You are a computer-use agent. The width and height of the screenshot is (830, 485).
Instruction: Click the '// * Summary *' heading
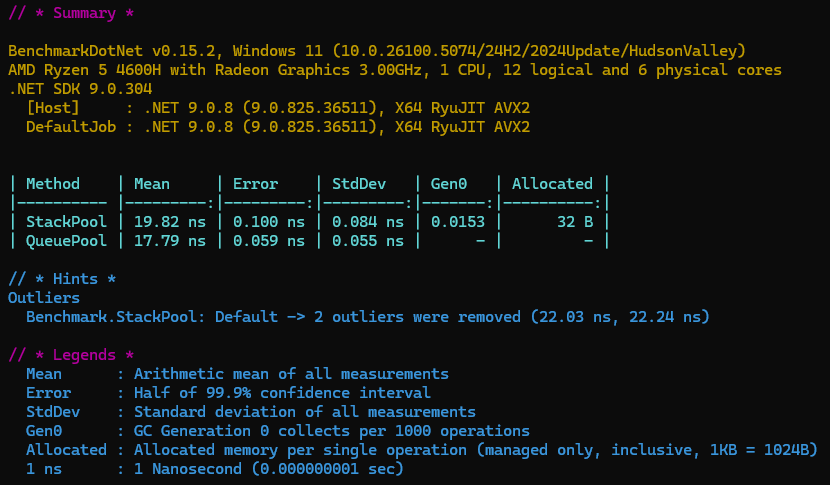click(x=71, y=13)
